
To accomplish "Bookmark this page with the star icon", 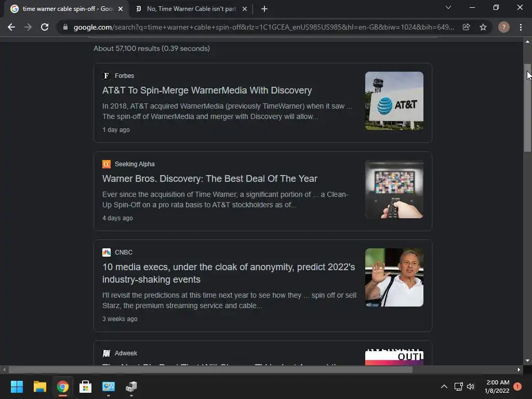I will [x=483, y=27].
